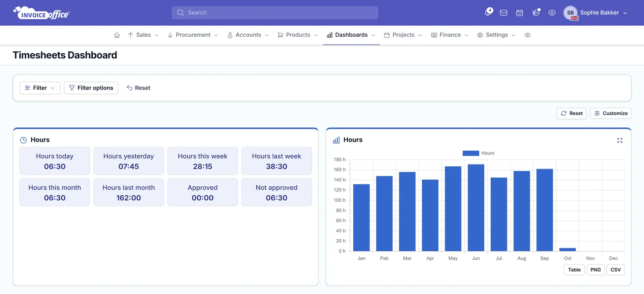
Task: Select the Hours this month card
Action: coord(55,192)
